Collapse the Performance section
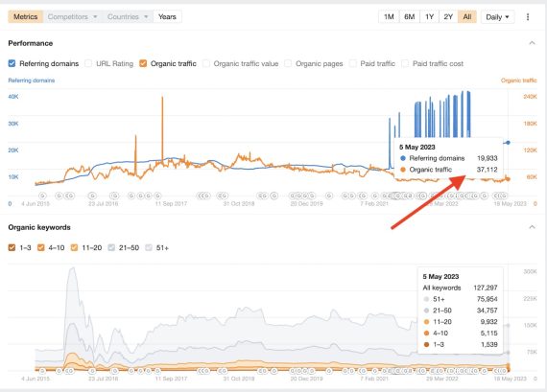Viewport: 547px width, 392px height. [x=532, y=43]
